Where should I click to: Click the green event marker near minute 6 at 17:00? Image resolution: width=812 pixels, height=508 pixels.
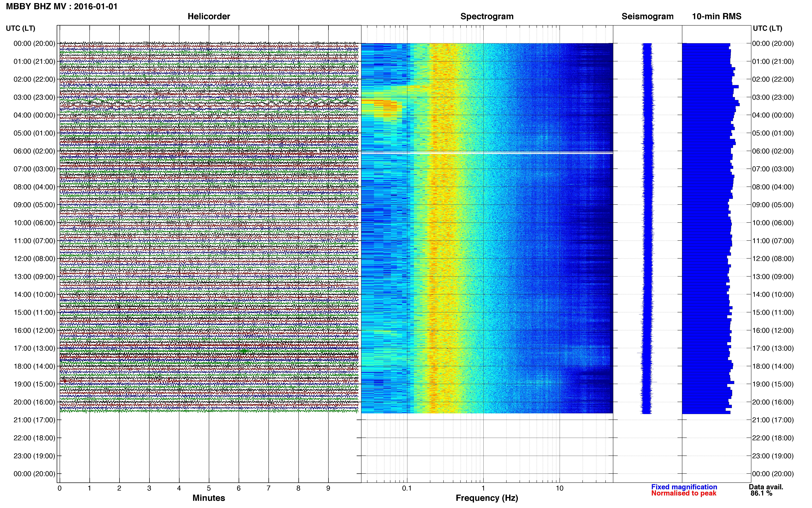point(244,351)
